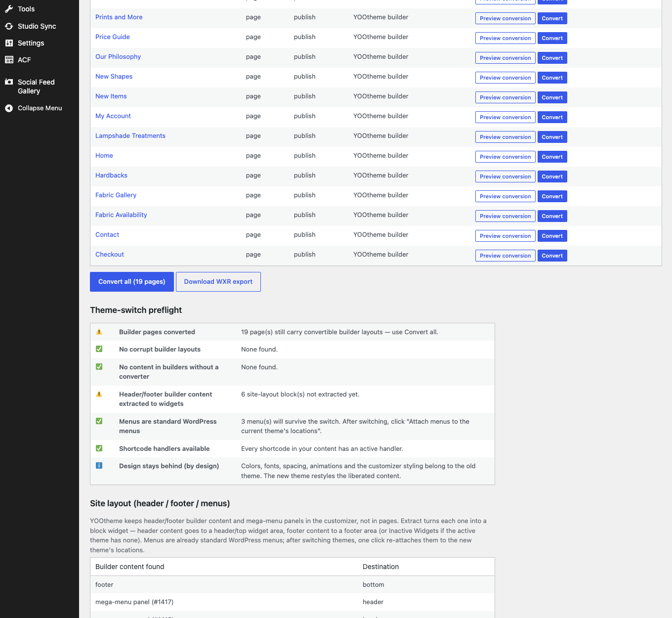The height and width of the screenshot is (618, 672).
Task: Preview conversion for Our Philosophy
Action: 505,58
